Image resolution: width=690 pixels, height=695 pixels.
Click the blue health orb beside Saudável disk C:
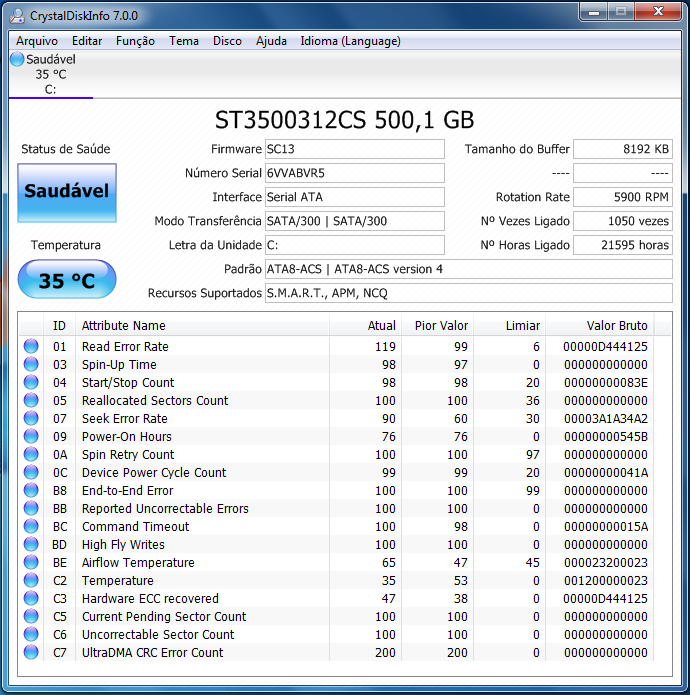17,59
